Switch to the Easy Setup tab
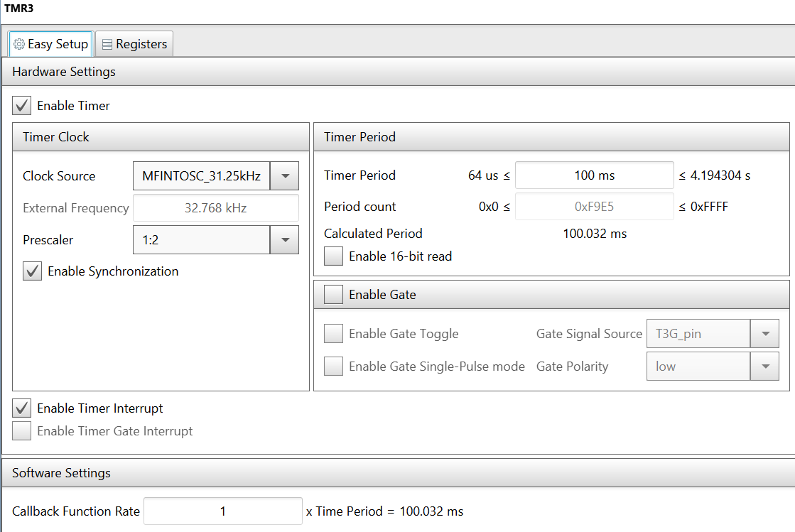The image size is (795, 532). pos(50,44)
